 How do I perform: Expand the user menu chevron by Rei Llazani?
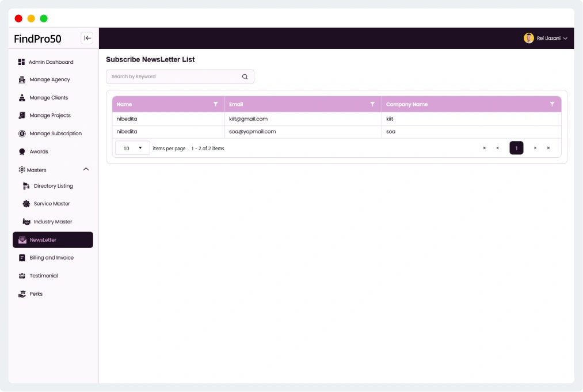coord(565,39)
